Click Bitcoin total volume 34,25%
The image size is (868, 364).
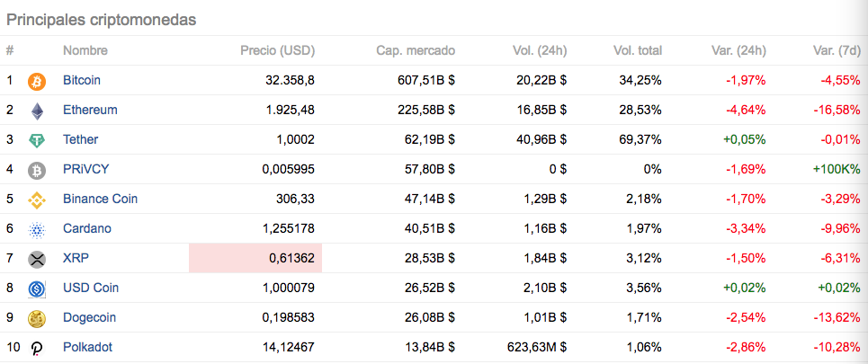(x=640, y=80)
